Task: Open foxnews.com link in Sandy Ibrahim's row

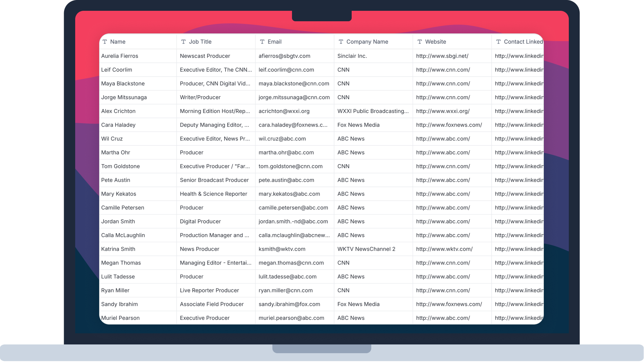Action: click(x=449, y=304)
